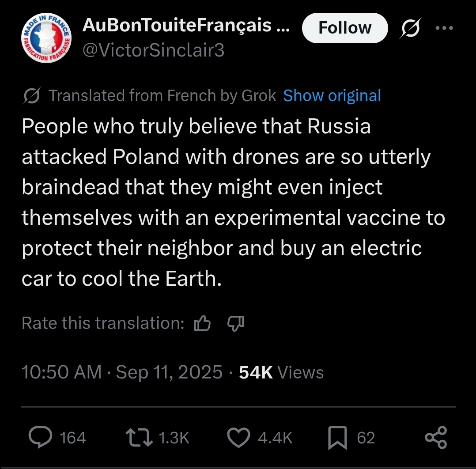This screenshot has width=476, height=469.
Task: Open the Grok icon beside Follow
Action: pyautogui.click(x=410, y=28)
